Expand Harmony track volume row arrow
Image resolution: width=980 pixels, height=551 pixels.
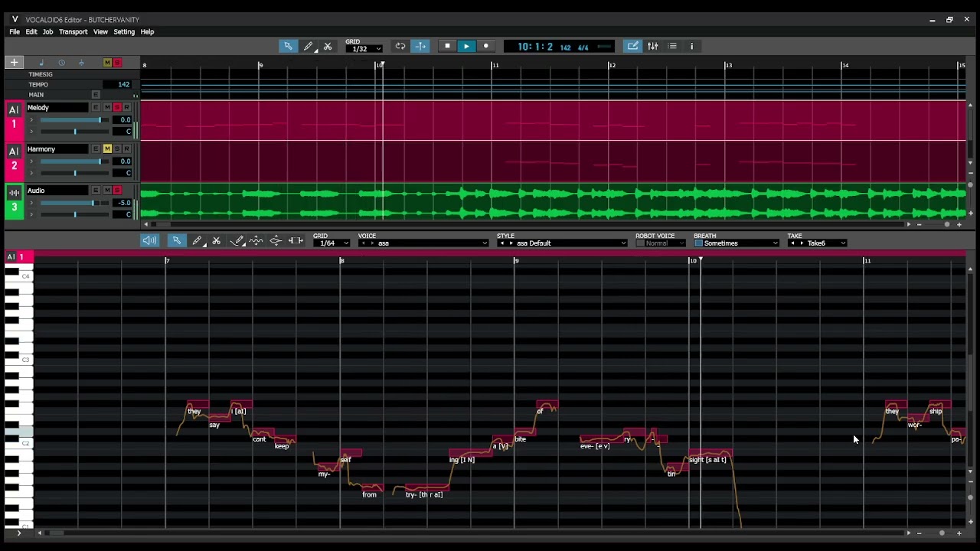(x=31, y=161)
